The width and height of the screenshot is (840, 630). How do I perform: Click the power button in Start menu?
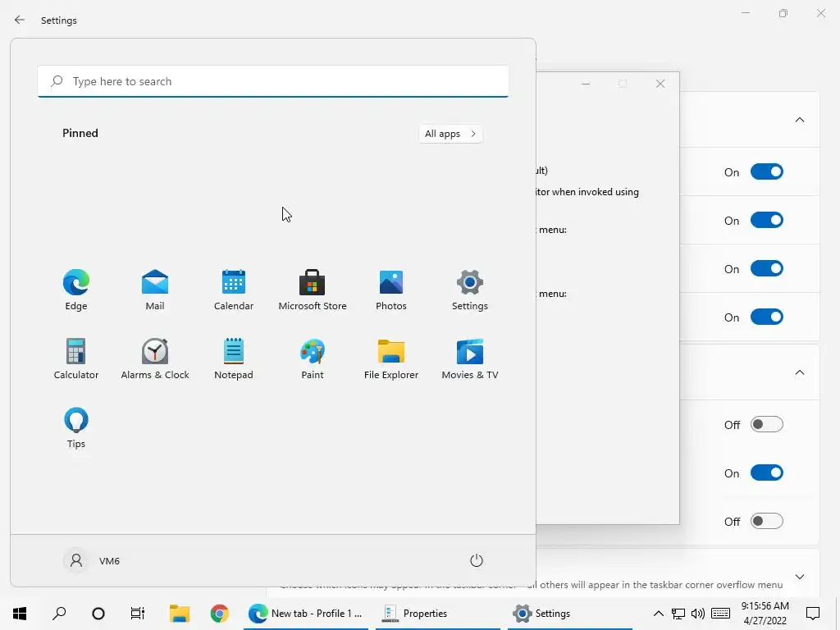[477, 561]
